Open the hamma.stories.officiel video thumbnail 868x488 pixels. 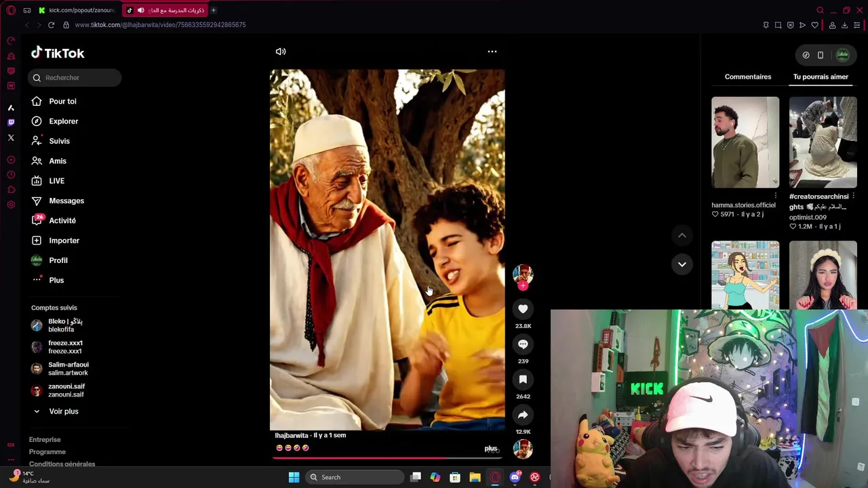(745, 142)
